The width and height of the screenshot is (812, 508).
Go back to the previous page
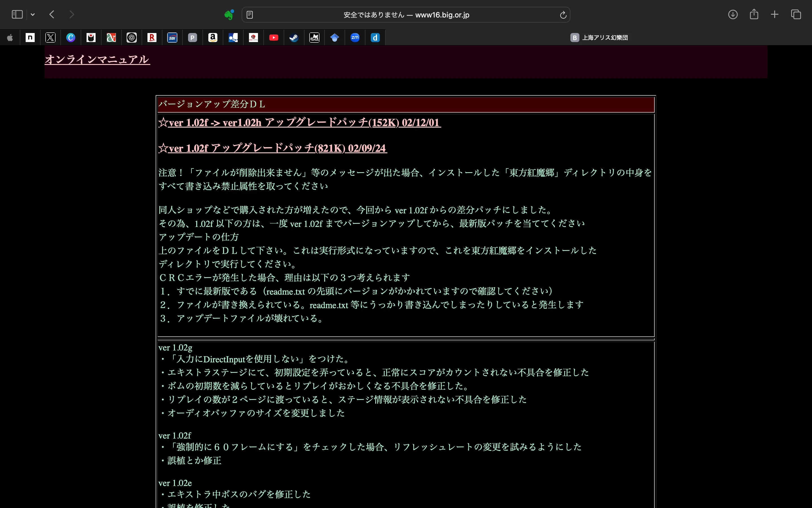(x=52, y=14)
